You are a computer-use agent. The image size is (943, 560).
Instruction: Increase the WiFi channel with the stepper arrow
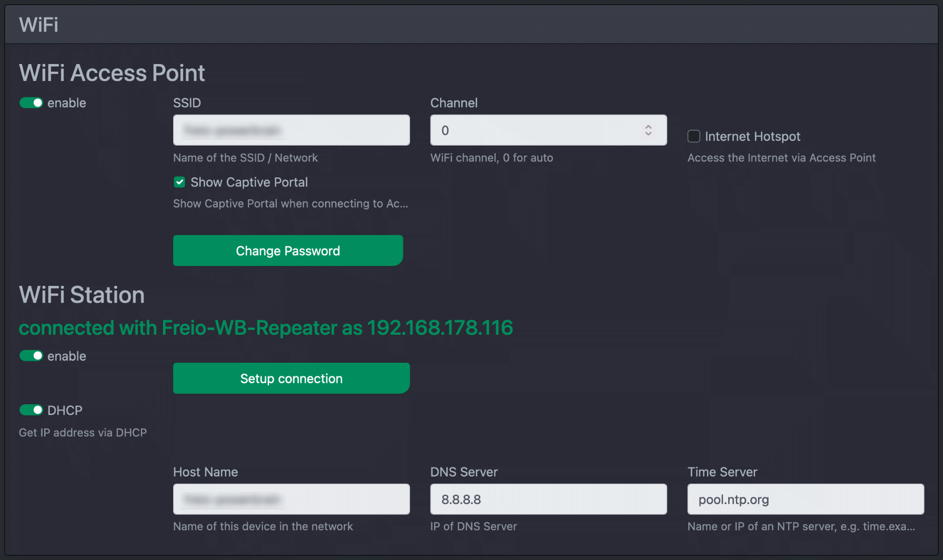click(x=648, y=127)
